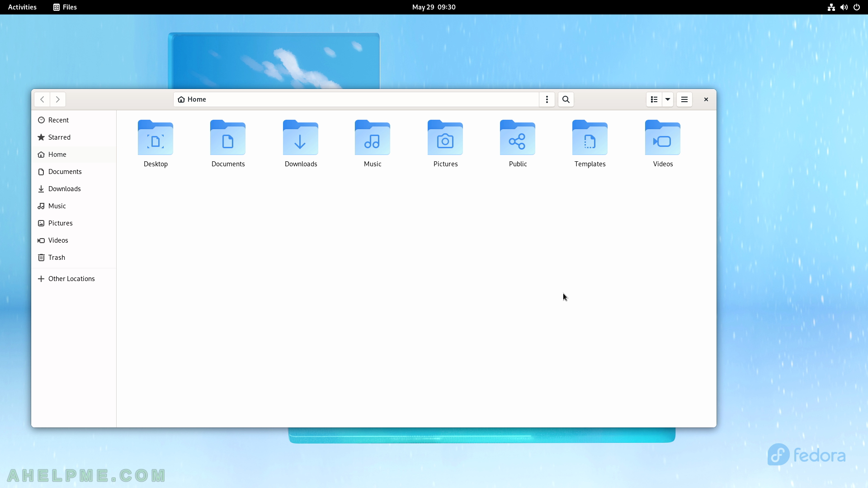Click the Public folder label

click(518, 164)
